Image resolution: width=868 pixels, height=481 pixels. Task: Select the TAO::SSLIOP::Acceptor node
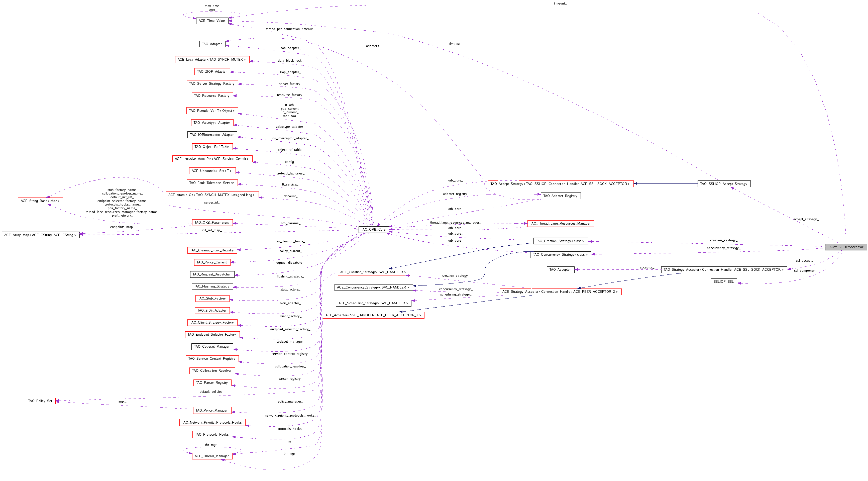tap(845, 247)
